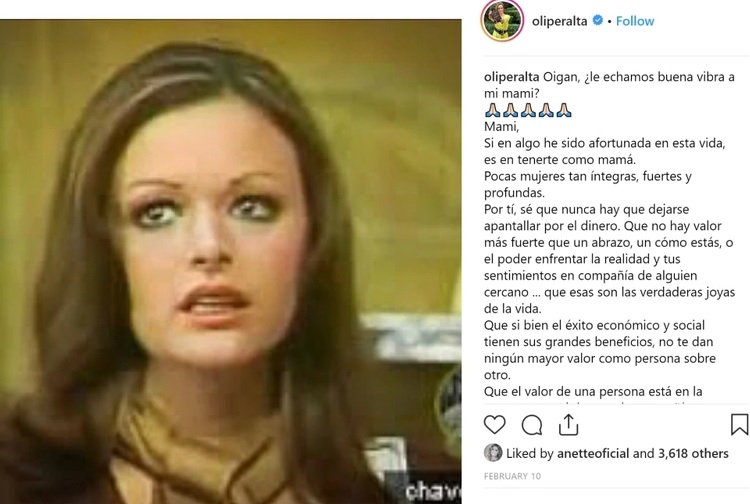Image resolution: width=750 pixels, height=504 pixels.
Task: Like the post with the heart icon
Action: click(x=495, y=425)
